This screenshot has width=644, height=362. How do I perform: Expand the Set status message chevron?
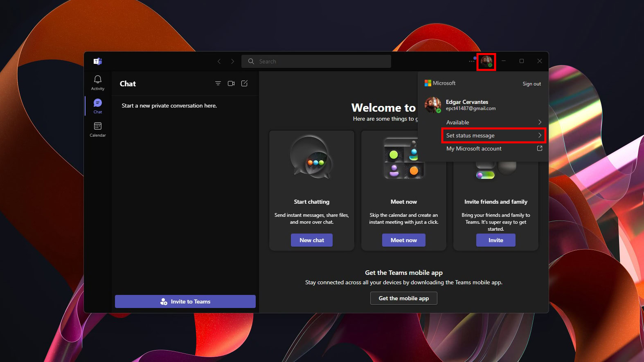point(540,135)
